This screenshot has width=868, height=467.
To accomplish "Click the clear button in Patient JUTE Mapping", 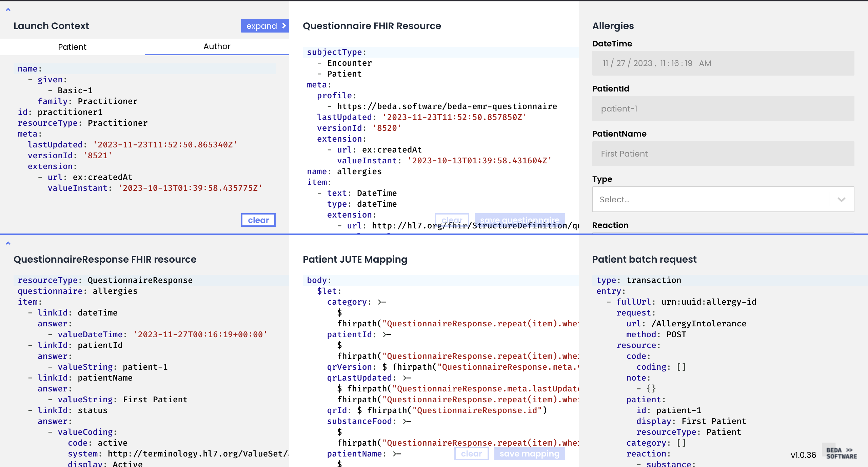I will click(x=471, y=454).
